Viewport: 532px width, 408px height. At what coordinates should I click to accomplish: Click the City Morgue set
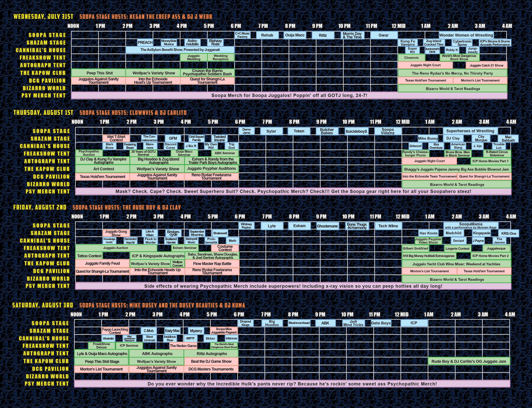481,138
